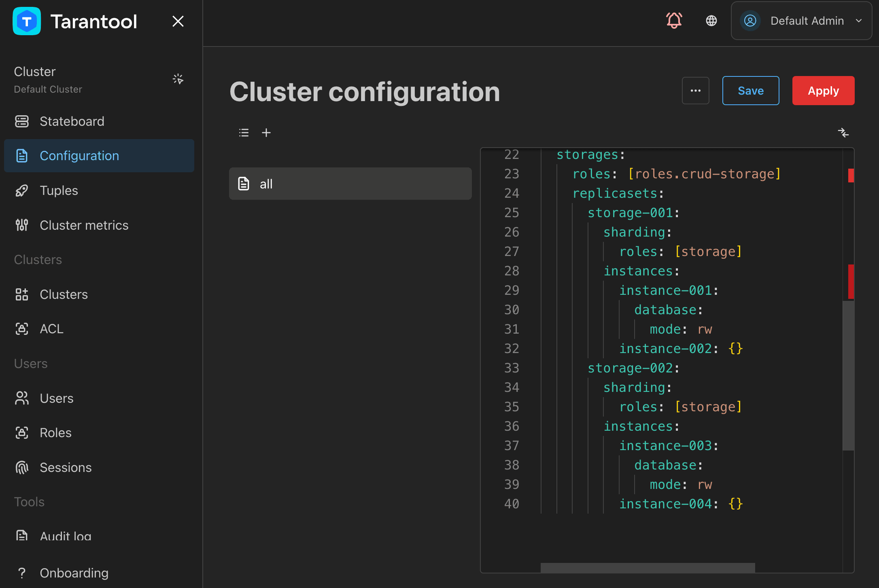Click the Stateboard server icon
Screen dimensions: 879x588
tap(22, 121)
